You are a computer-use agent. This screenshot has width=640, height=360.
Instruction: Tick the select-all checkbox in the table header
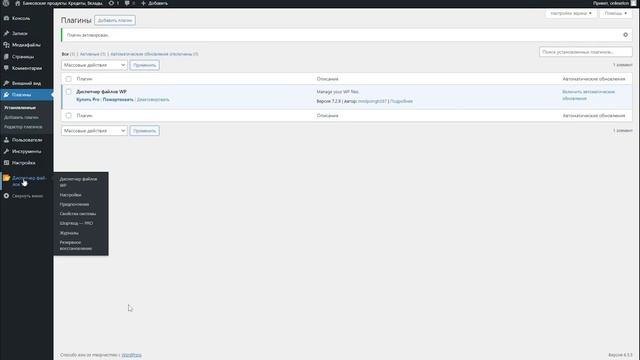[69, 79]
